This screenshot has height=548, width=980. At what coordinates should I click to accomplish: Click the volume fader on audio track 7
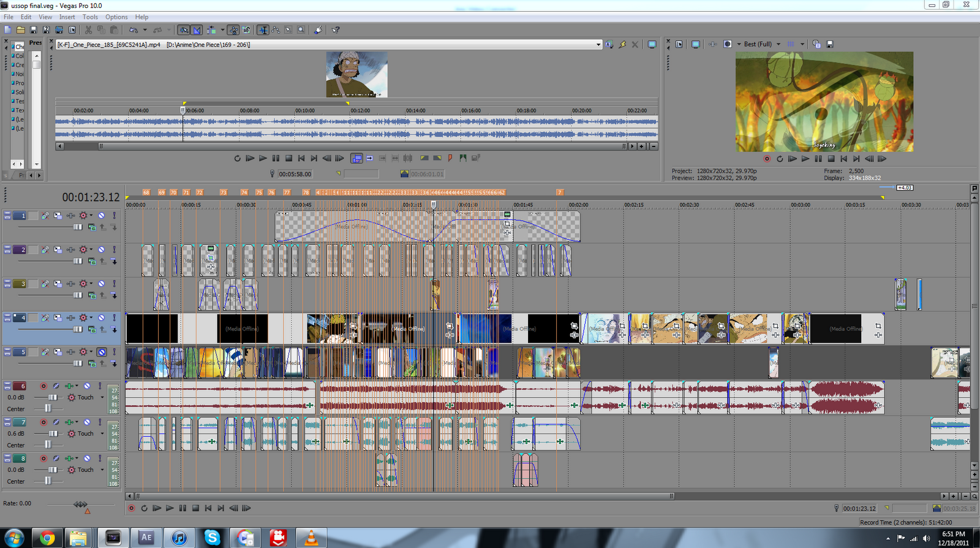53,433
